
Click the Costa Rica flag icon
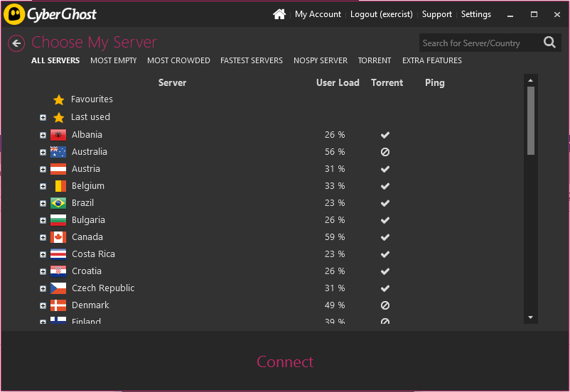(x=58, y=254)
